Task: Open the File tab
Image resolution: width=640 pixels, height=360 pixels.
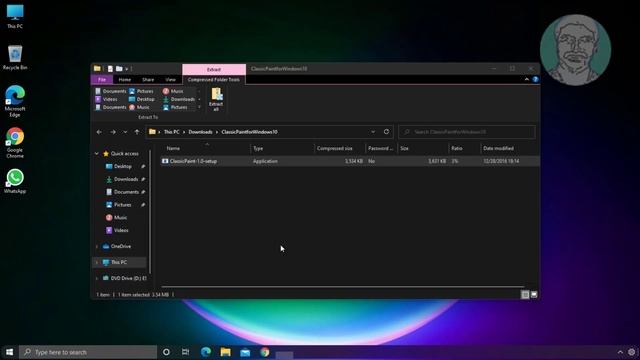Action: (x=102, y=80)
